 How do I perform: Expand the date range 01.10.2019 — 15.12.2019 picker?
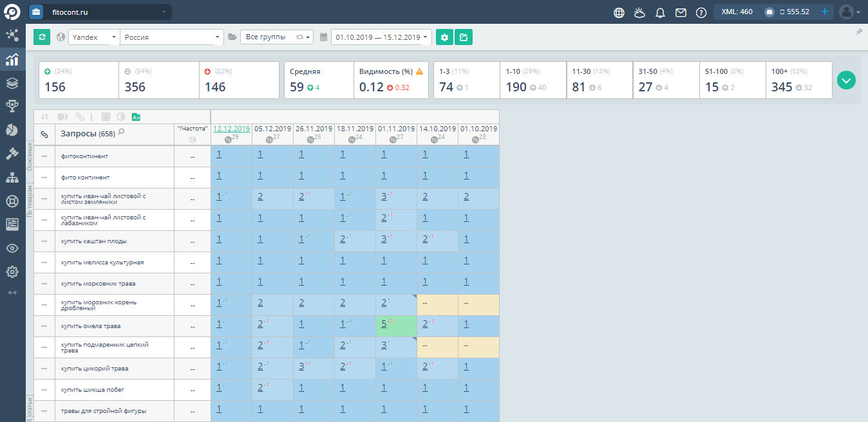point(381,37)
